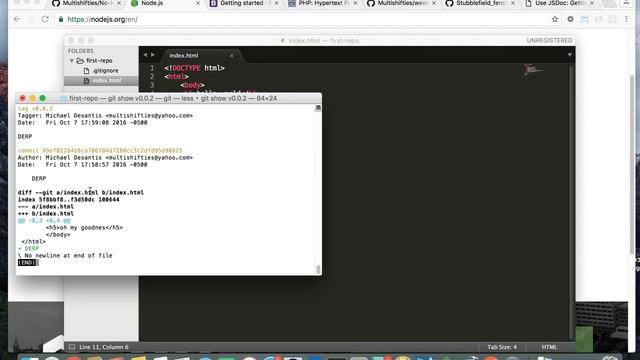Collapse the first-repo folder in Sublime sidebar
Image resolution: width=640 pixels, height=360 pixels.
click(x=71, y=61)
